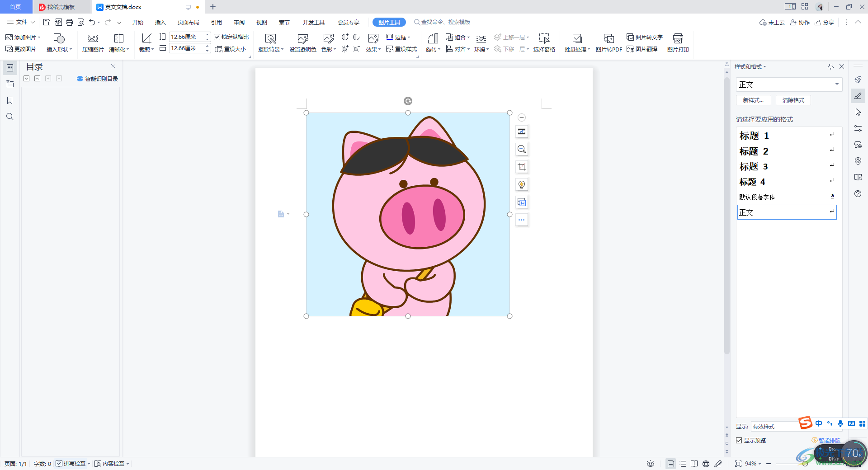Image resolution: width=868 pixels, height=470 pixels.
Task: Click the search icon in left sidebar
Action: (x=9, y=117)
